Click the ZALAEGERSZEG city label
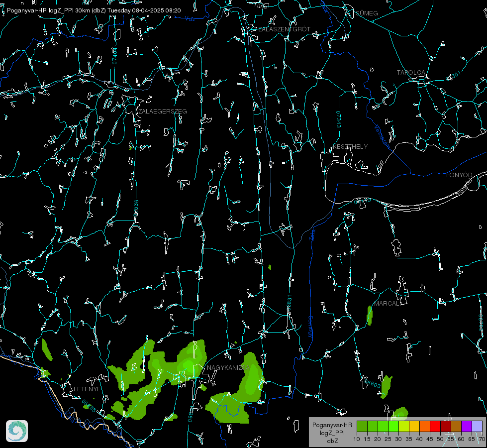The height and width of the screenshot is (448, 487). (x=163, y=111)
